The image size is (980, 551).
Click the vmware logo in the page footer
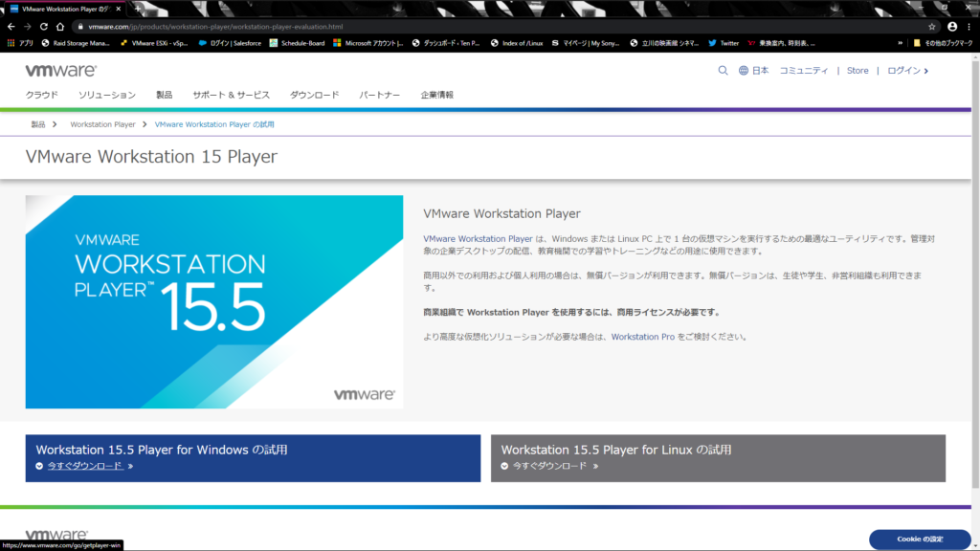[56, 535]
